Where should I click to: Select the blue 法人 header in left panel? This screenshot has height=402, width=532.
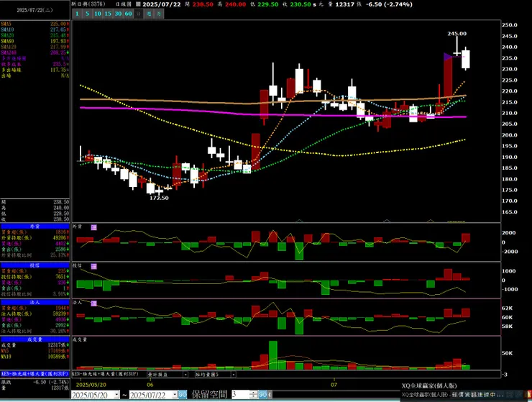pyautogui.click(x=35, y=302)
